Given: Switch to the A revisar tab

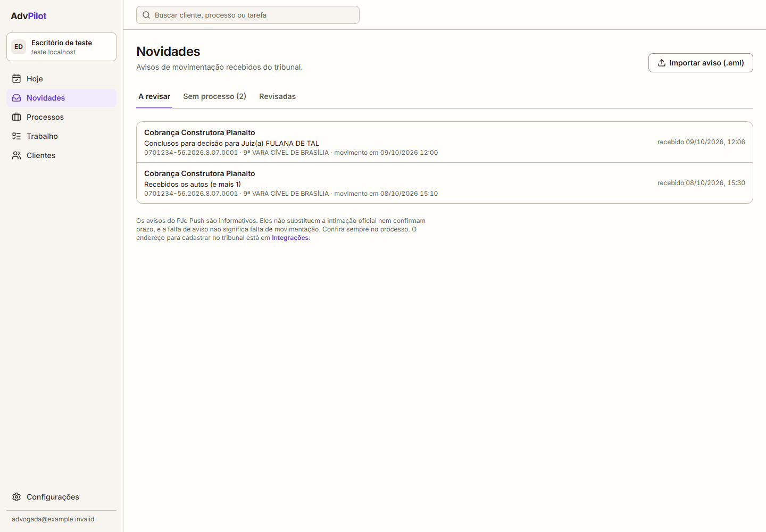Looking at the screenshot, I should click(154, 96).
